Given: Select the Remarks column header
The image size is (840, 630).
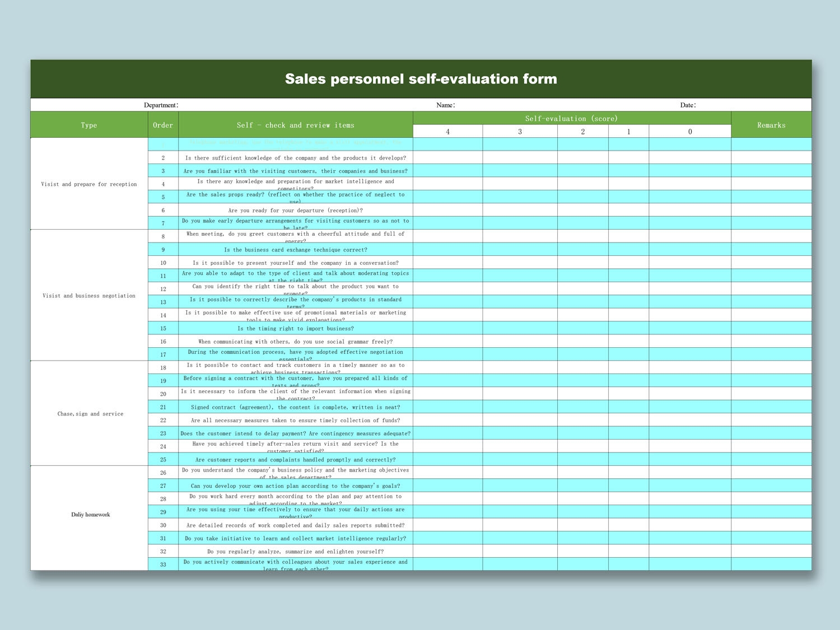Looking at the screenshot, I should click(771, 125).
